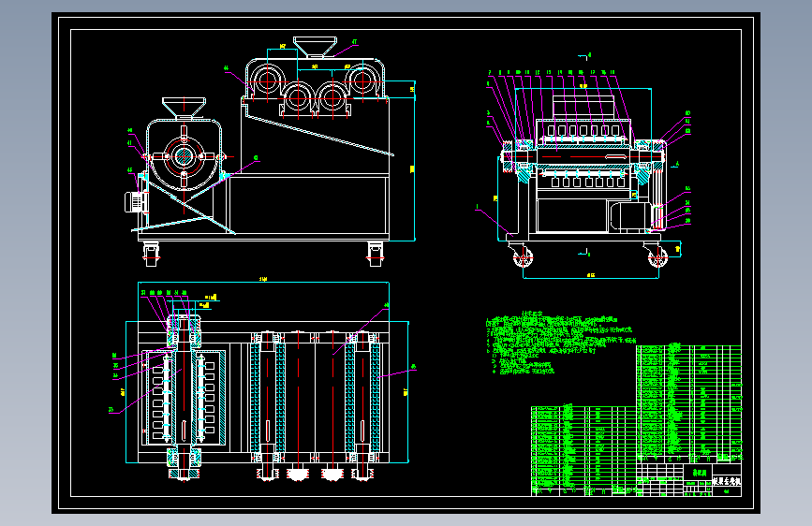Click the side view's left caster wheel
The width and height of the screenshot is (812, 526).
point(523,256)
